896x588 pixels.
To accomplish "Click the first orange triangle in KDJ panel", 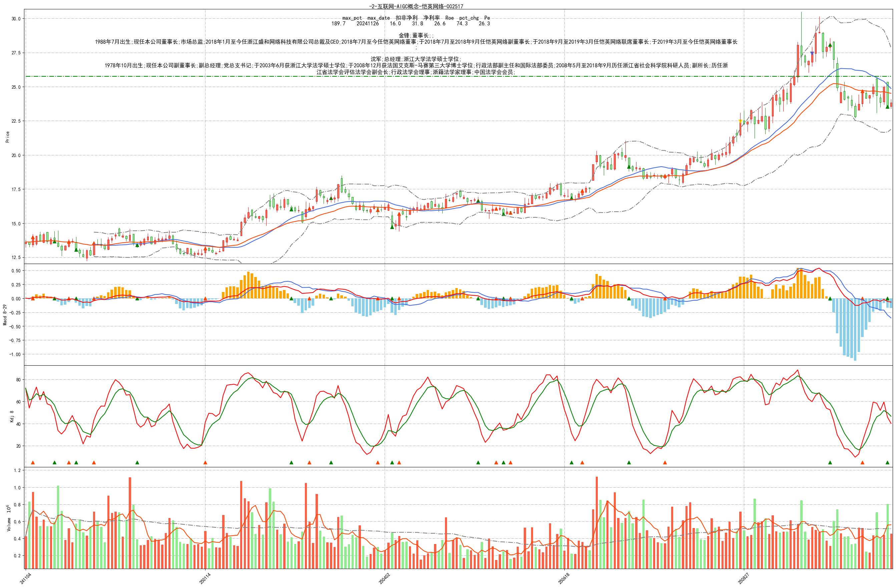I will coord(33,462).
